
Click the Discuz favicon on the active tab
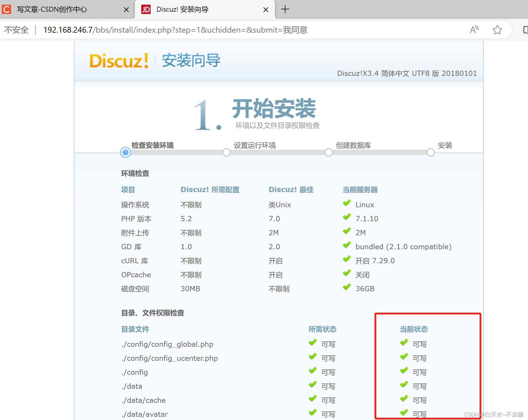pos(146,9)
